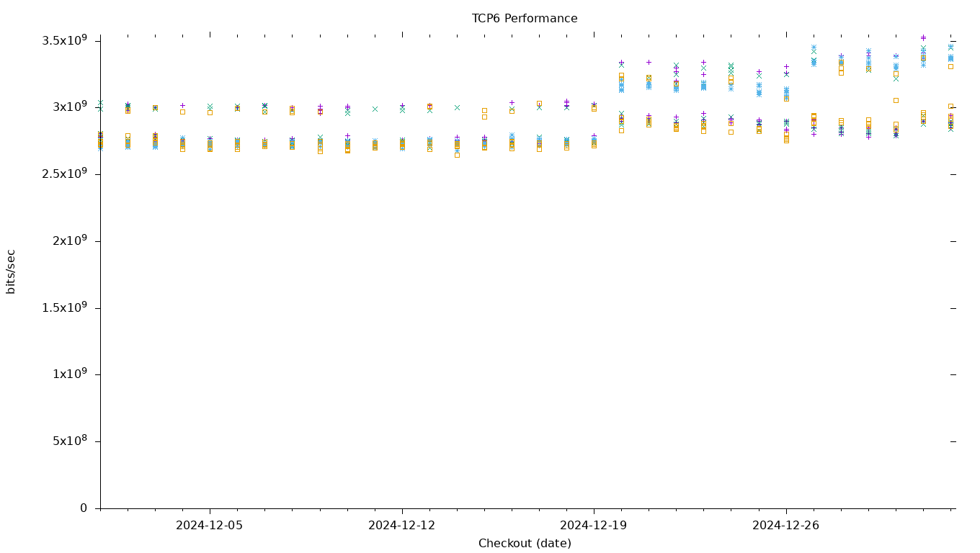
Task: Click the y-axis label 'bits/sec'
Action: 11,271
